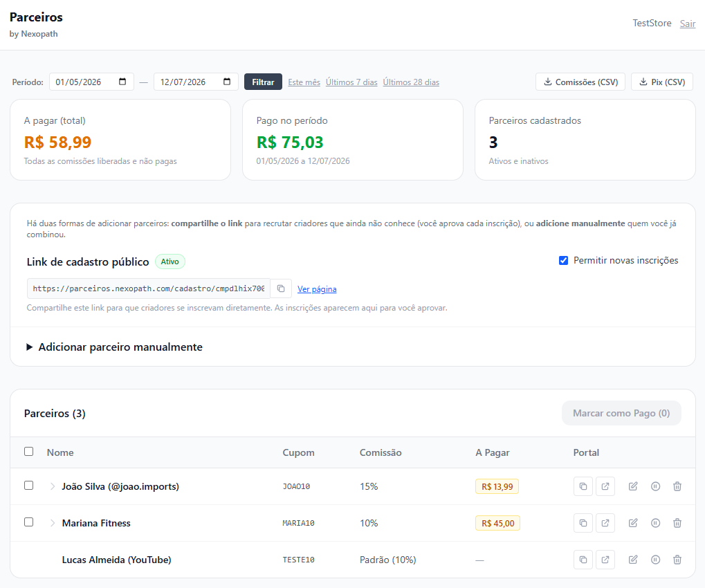This screenshot has width=705, height=588.
Task: Edit partner Lucas Almeida (YouTube)
Action: coord(633,560)
